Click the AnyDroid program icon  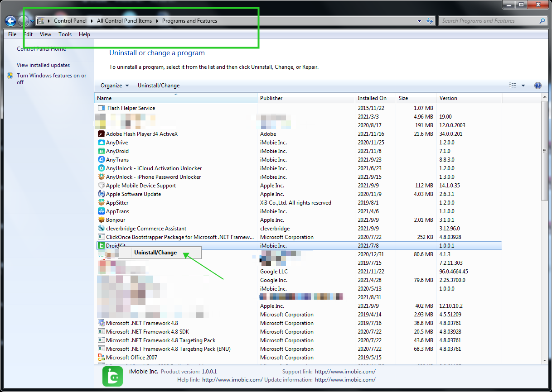[x=102, y=151]
